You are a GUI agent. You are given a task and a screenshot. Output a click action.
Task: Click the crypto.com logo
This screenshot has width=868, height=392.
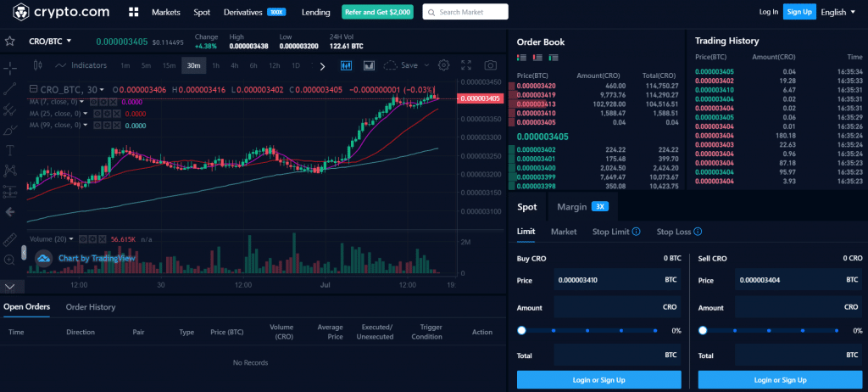click(x=61, y=12)
